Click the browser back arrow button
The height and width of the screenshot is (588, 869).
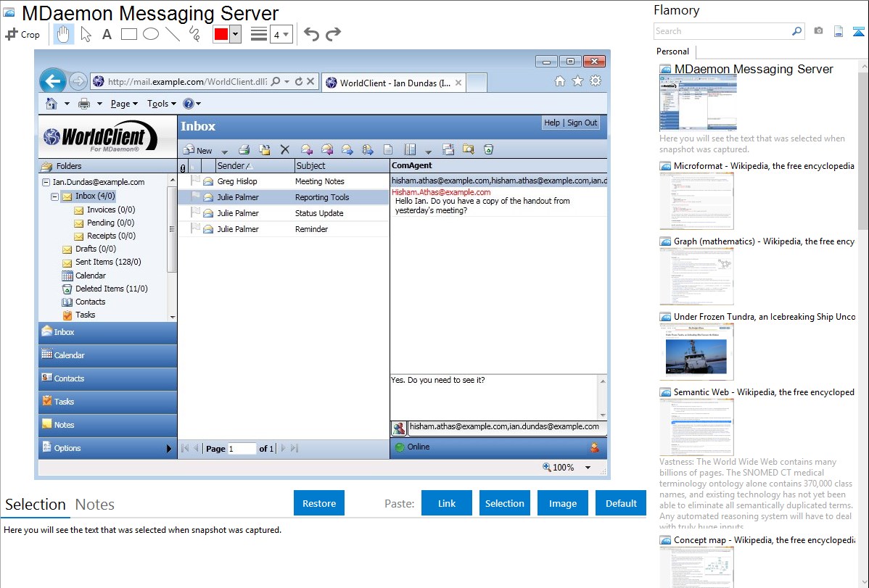point(53,82)
